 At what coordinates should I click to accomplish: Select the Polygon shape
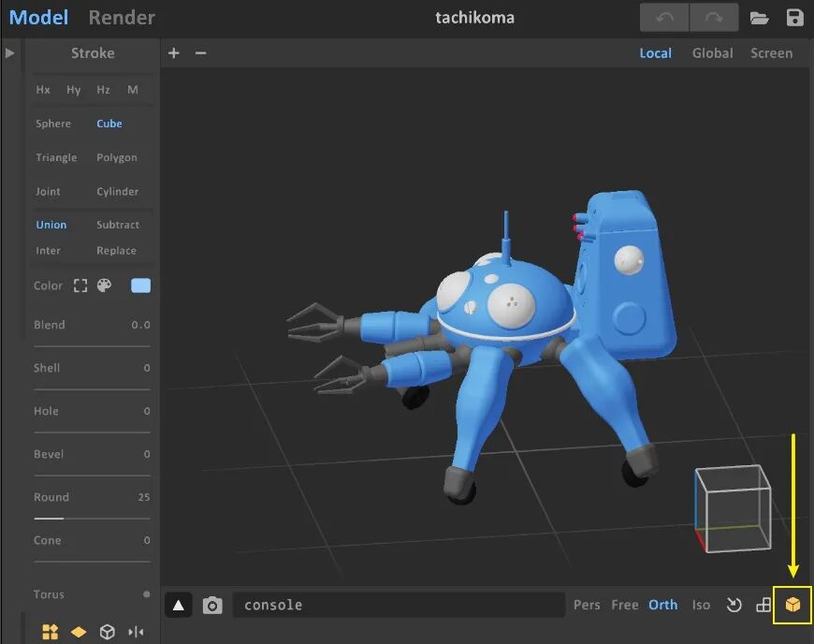point(117,157)
